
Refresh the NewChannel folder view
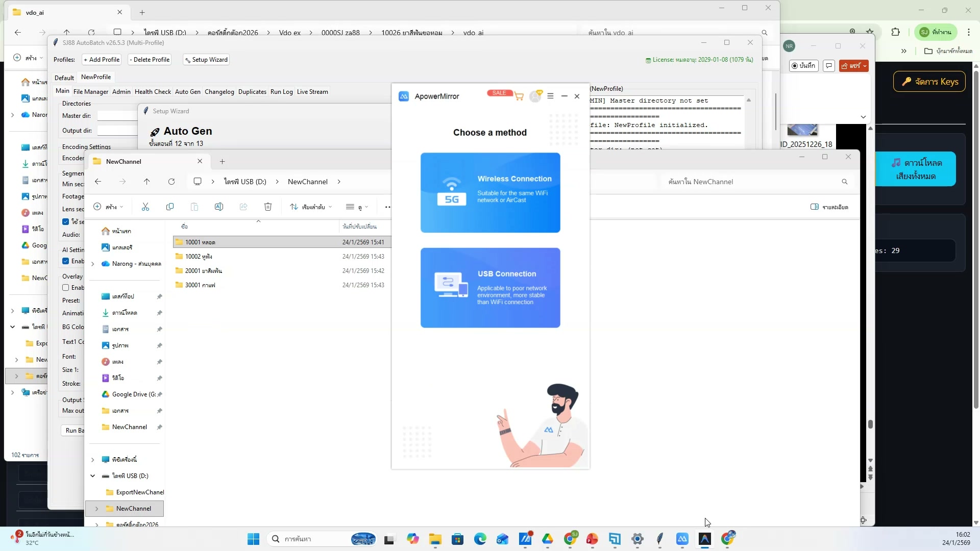point(171,182)
